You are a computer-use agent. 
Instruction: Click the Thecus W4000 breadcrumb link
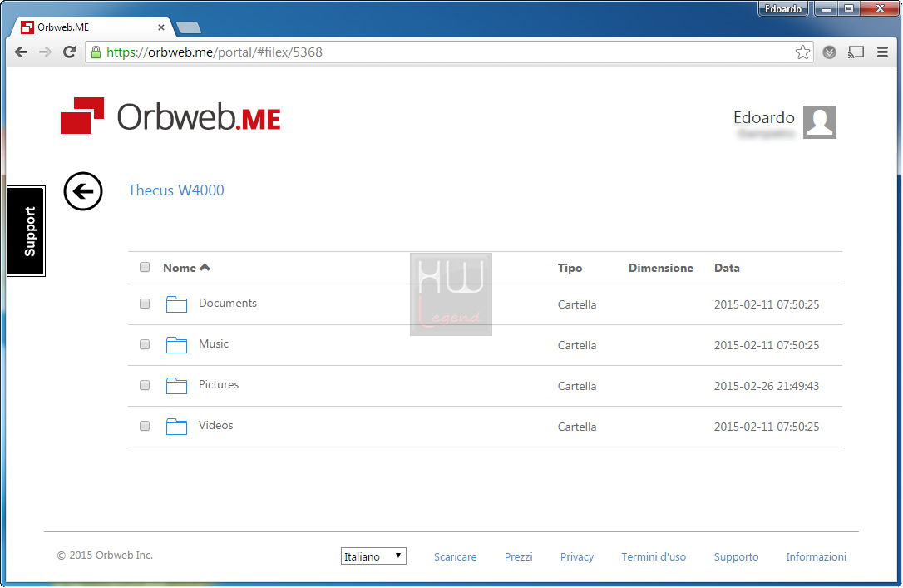(x=175, y=190)
